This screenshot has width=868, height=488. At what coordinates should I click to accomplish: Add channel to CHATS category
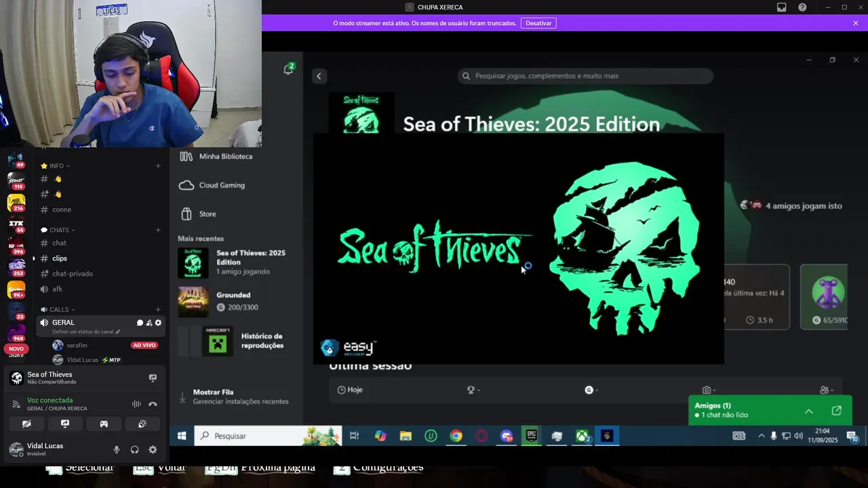158,230
